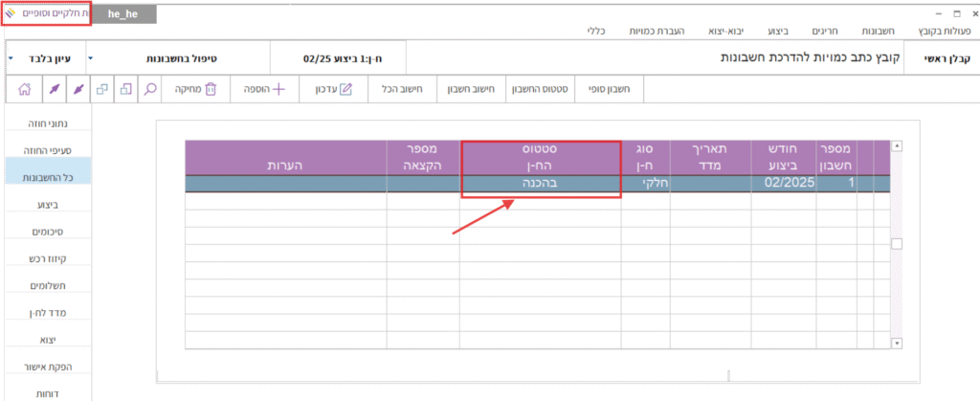Click the trash icon for מחיקה
Image resolution: width=980 pixels, height=401 pixels.
pos(212,89)
